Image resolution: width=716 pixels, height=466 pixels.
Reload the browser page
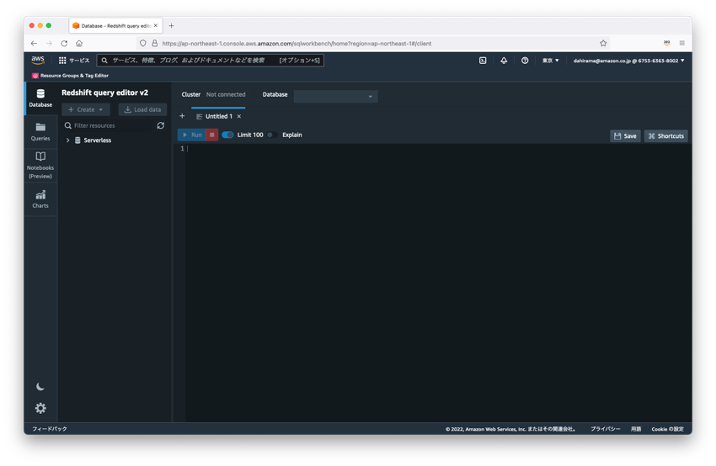coord(64,43)
